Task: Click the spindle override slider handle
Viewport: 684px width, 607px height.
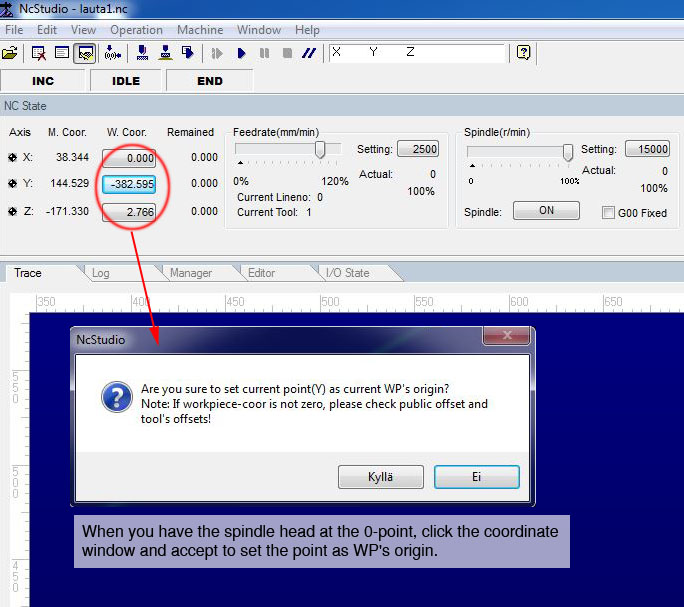Action: click(x=568, y=152)
